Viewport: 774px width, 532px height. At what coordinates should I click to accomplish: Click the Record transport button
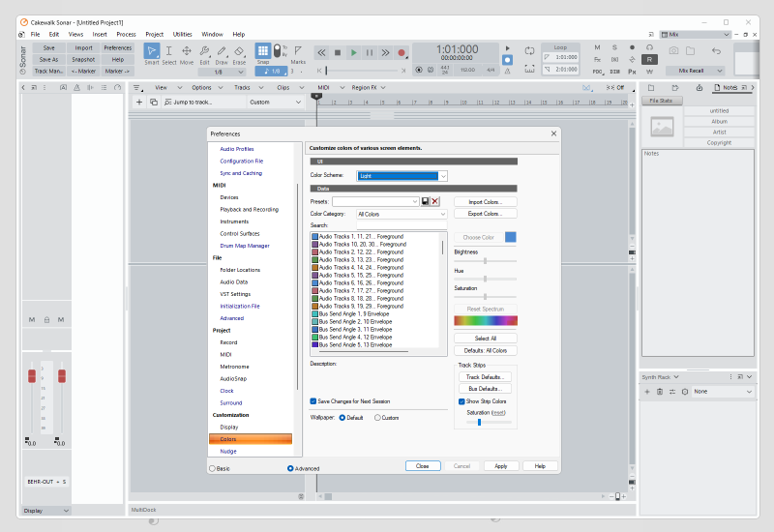[402, 52]
